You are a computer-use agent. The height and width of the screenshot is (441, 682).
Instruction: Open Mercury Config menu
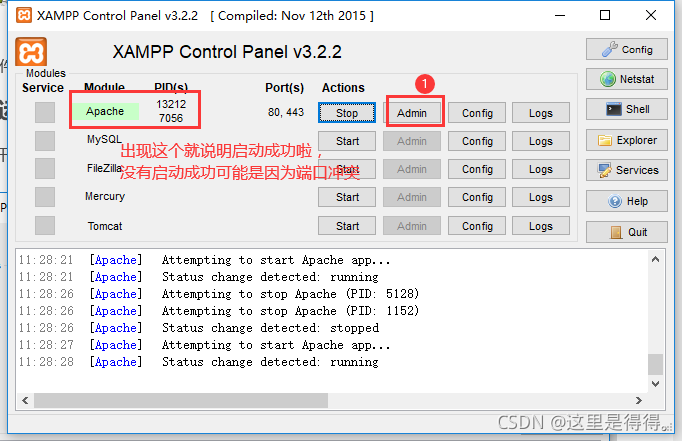pyautogui.click(x=477, y=197)
